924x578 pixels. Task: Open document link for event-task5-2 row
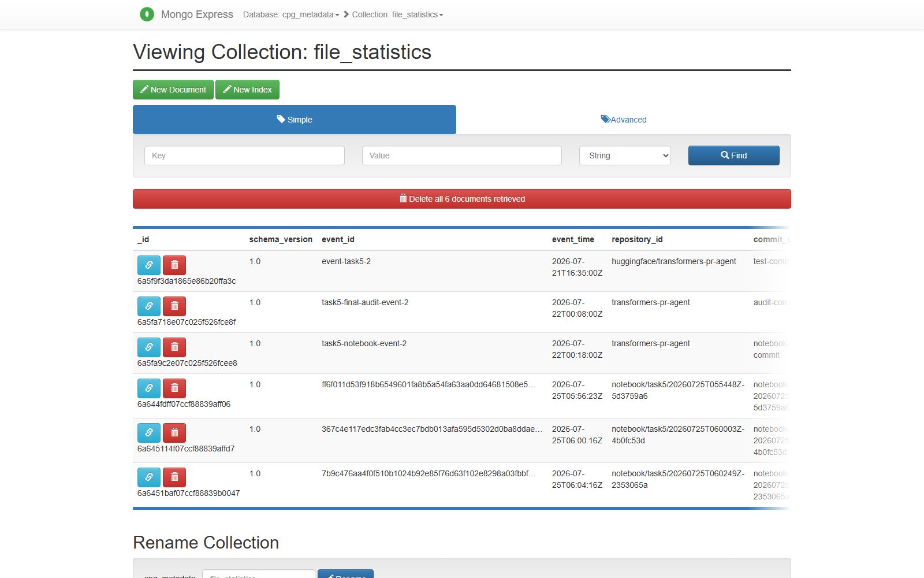pos(149,265)
